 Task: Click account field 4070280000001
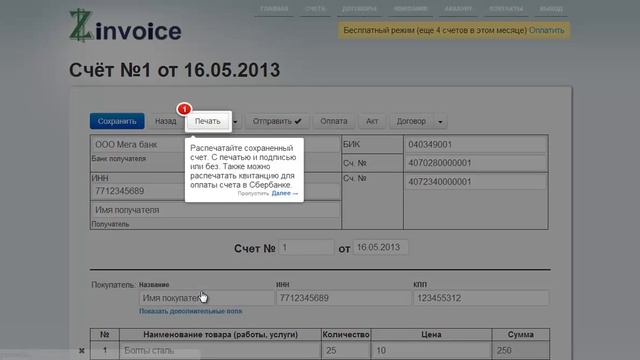pos(475,163)
